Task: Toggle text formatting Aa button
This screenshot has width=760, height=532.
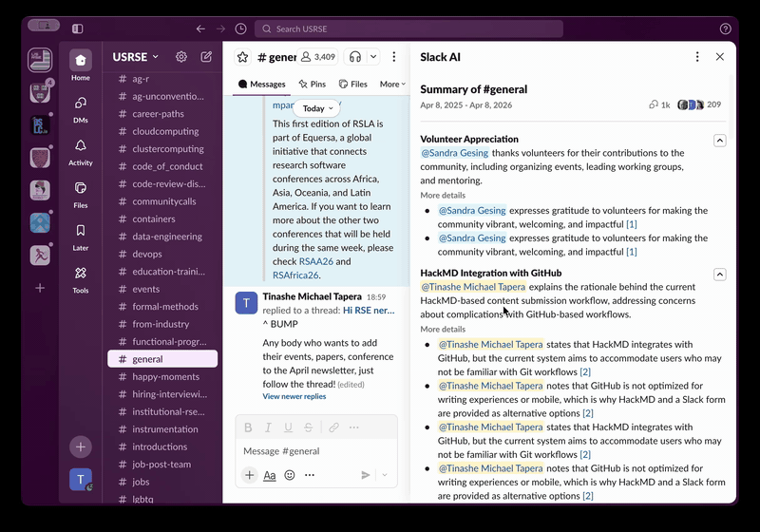Action: pyautogui.click(x=270, y=475)
